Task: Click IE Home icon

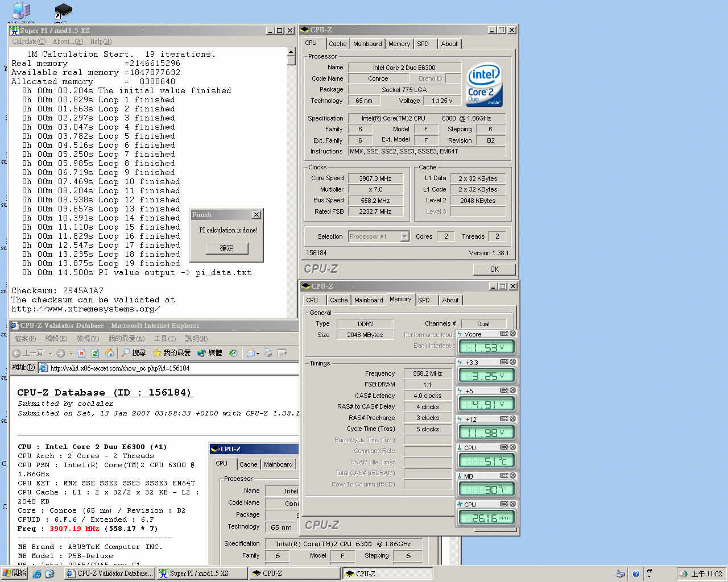Action: (x=109, y=353)
